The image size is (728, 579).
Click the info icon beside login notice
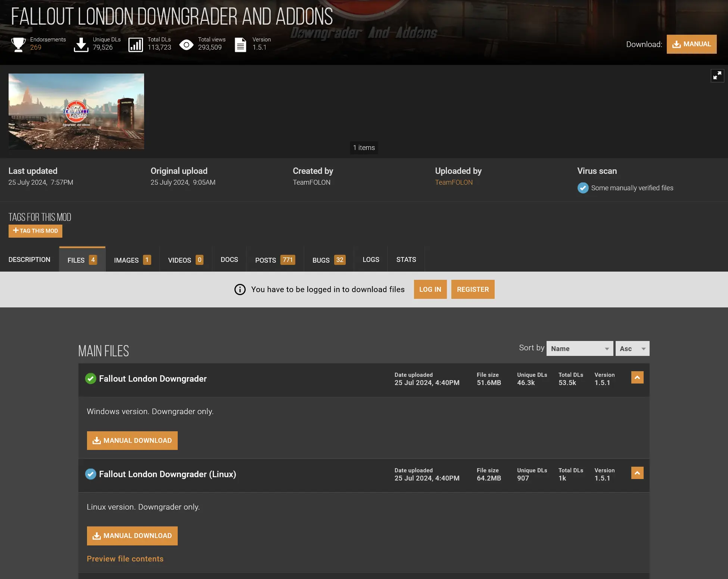pos(240,289)
